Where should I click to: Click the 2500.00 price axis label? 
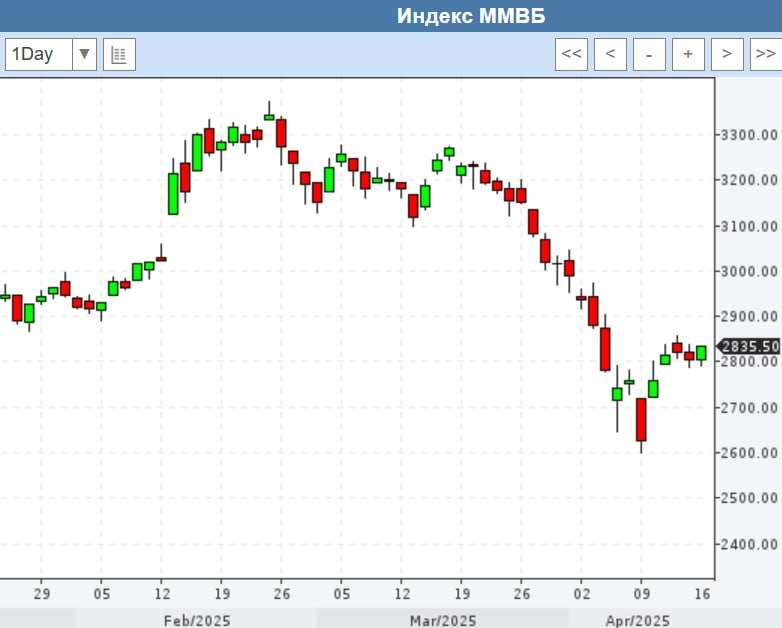click(749, 498)
